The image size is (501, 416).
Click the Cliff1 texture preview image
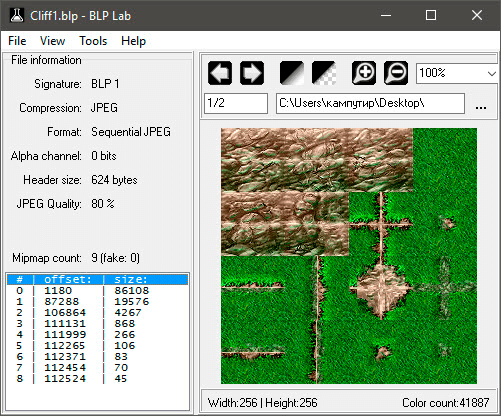[349, 256]
